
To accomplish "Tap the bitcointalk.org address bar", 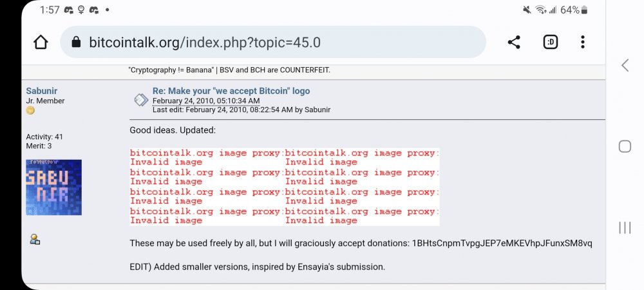I will point(277,43).
